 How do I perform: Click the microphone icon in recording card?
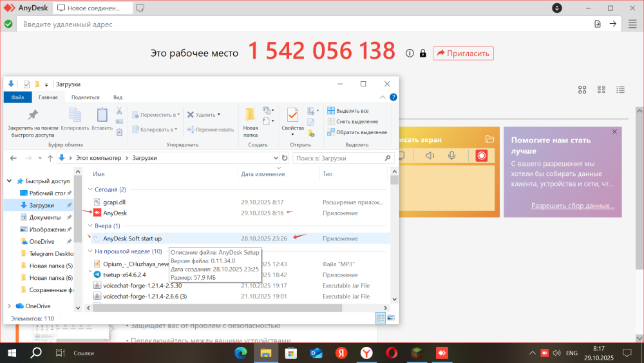(x=452, y=155)
